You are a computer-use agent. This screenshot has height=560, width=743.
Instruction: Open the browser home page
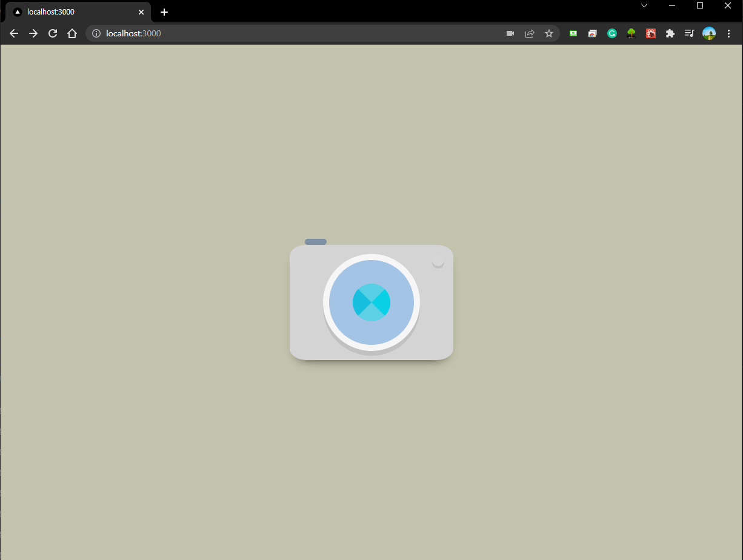coord(72,33)
